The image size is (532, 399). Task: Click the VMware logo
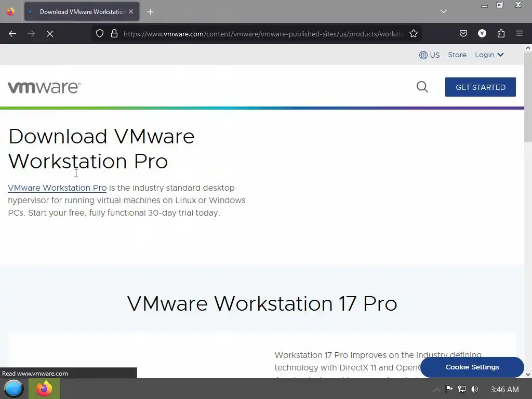44,87
